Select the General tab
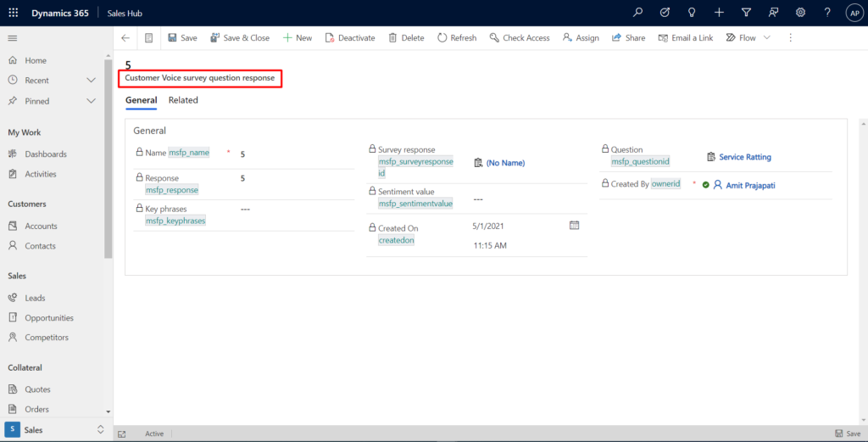 tap(142, 100)
